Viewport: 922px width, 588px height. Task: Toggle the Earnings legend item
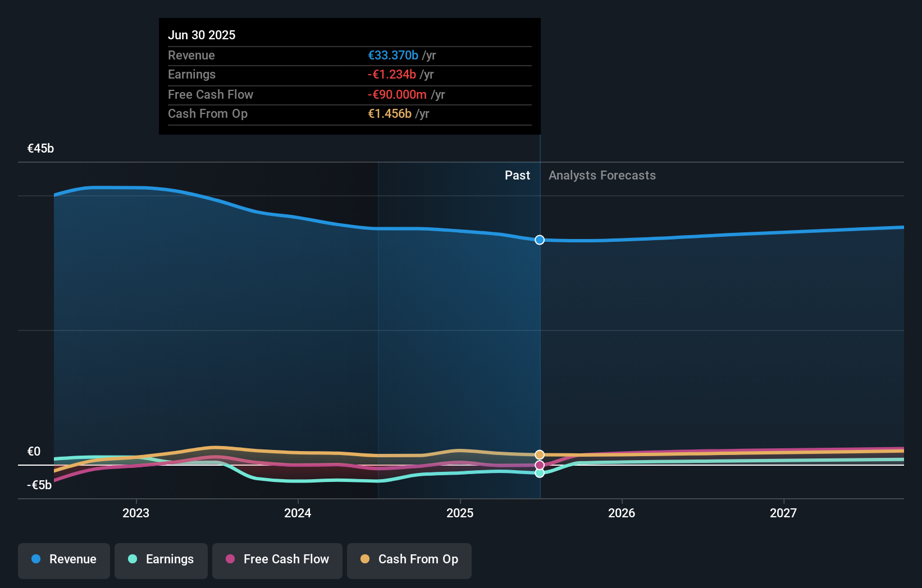(161, 560)
